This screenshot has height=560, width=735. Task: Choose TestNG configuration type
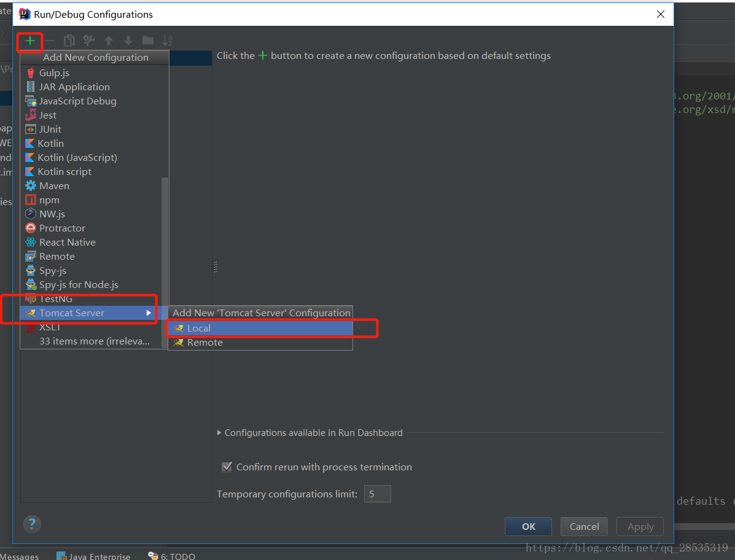91,298
